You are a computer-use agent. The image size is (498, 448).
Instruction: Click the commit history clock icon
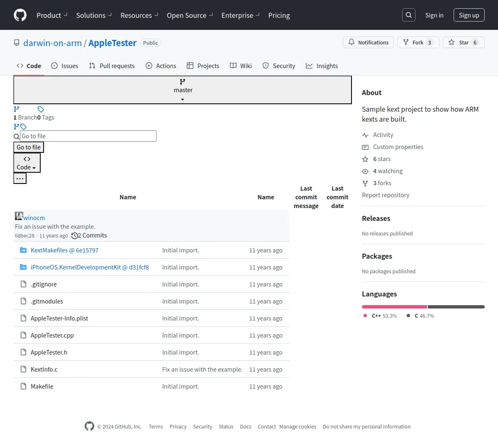pos(75,236)
